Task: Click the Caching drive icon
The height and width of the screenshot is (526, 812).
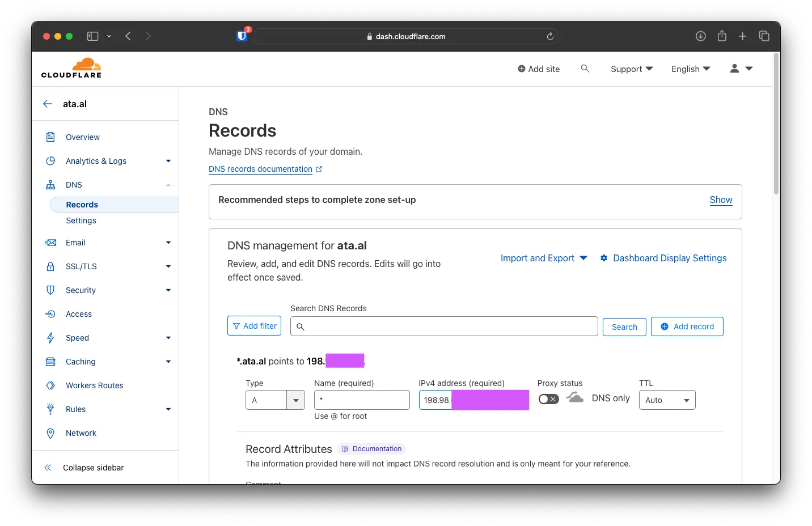Action: (50, 362)
